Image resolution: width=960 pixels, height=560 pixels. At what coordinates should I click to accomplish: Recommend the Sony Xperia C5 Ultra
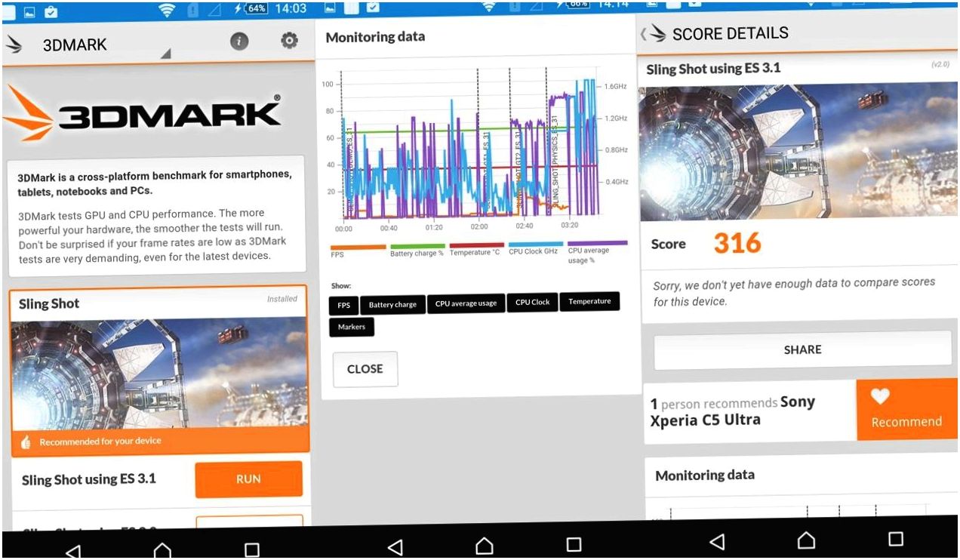[x=906, y=410]
